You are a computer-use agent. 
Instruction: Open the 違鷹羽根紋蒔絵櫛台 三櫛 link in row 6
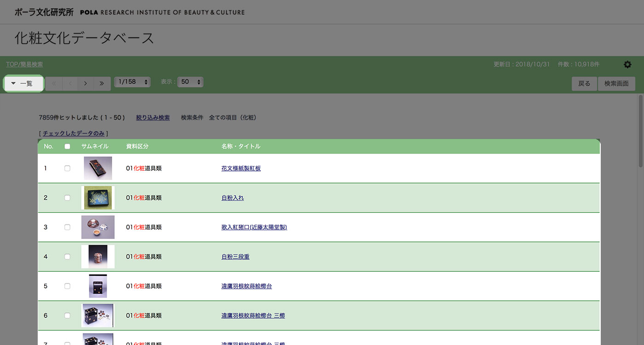253,316
